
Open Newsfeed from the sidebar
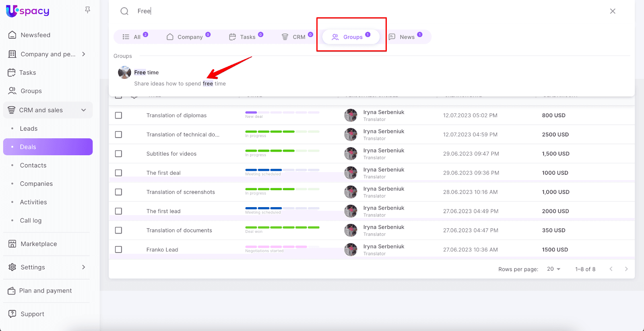[35, 35]
